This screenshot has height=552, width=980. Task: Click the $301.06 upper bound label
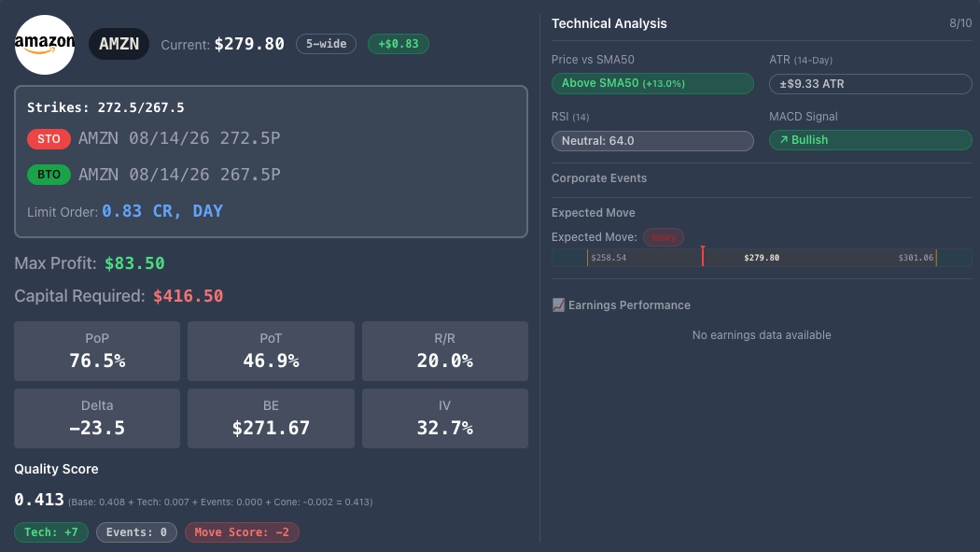point(916,258)
